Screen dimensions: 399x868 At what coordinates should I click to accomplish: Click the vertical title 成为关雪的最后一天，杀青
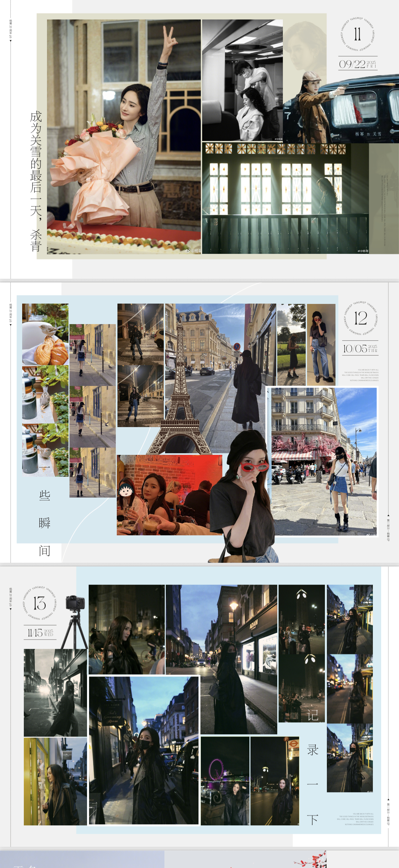[36, 181]
